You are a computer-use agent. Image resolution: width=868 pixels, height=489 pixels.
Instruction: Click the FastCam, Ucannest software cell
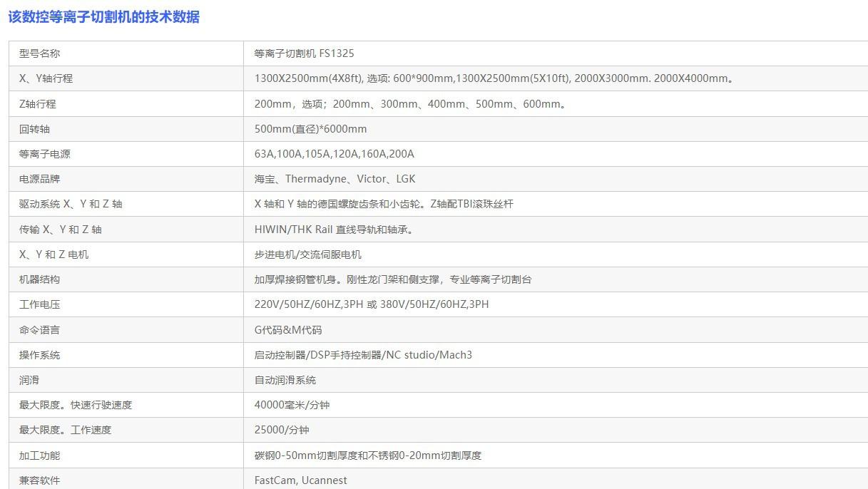300,480
